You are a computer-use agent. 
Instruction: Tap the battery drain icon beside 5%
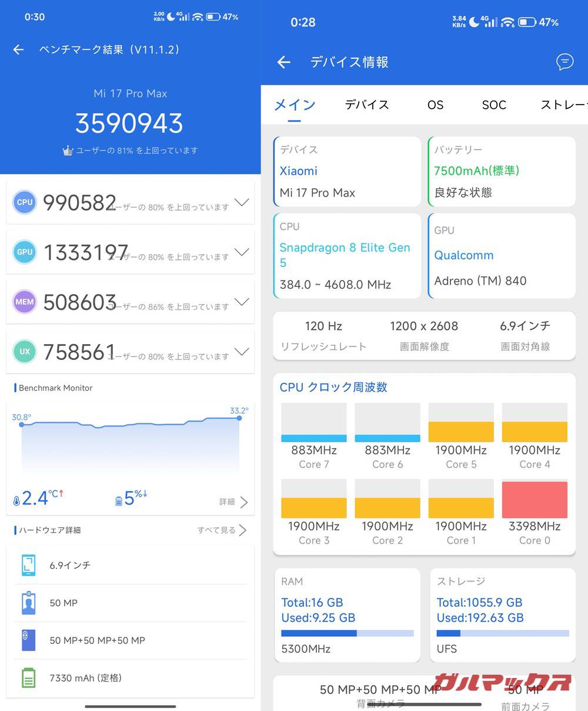tap(119, 500)
